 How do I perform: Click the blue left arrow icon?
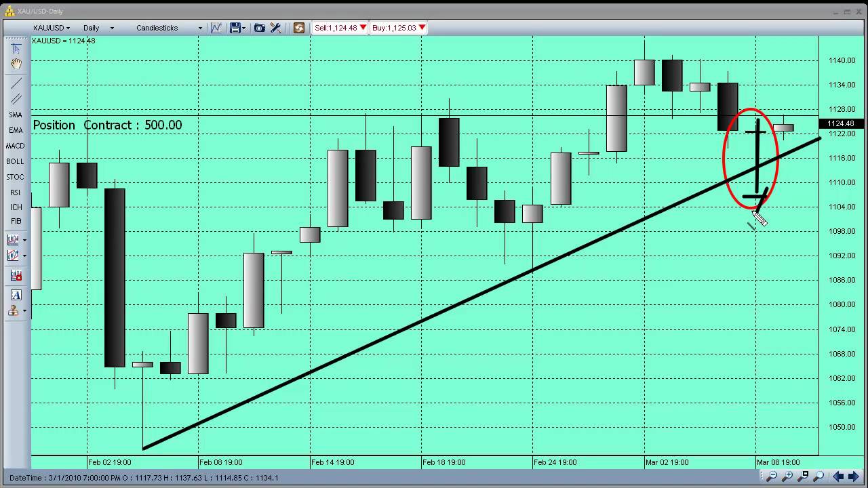coord(838,476)
